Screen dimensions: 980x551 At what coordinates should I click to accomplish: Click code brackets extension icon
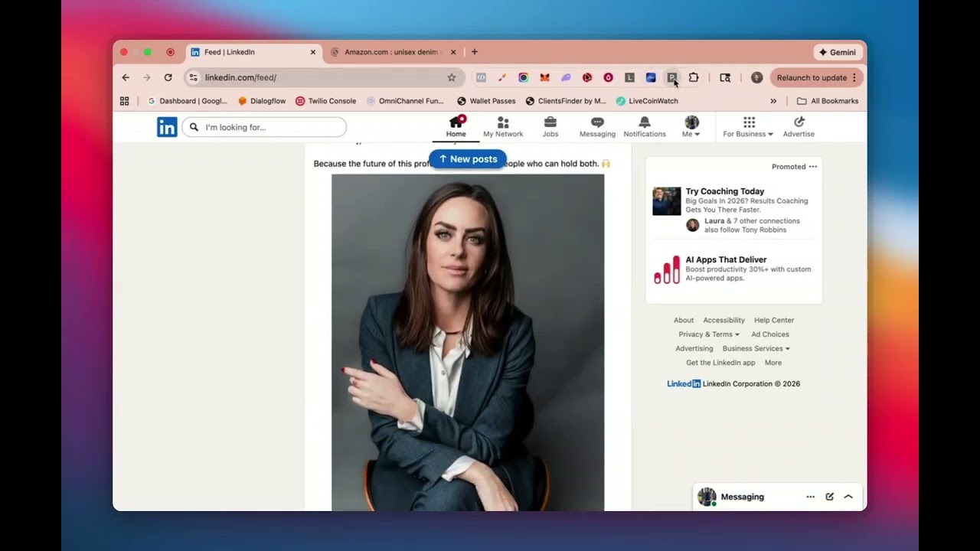(x=481, y=77)
